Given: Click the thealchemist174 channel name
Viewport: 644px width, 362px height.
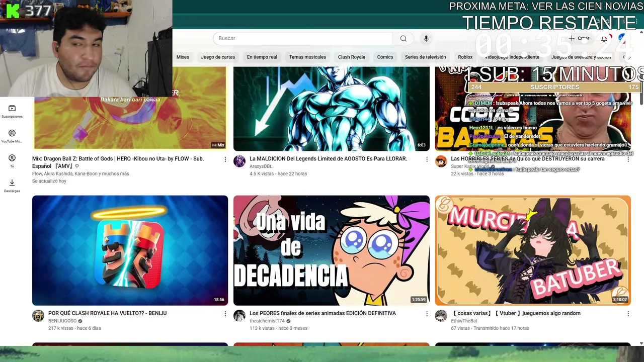Looking at the screenshot, I should (267, 321).
